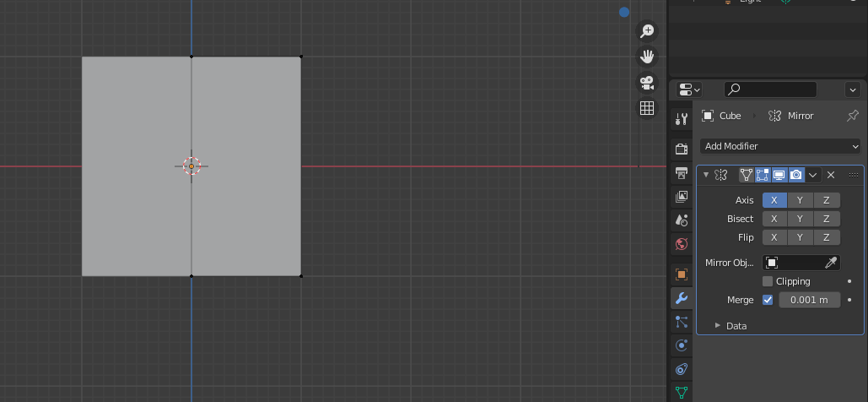868x402 pixels.
Task: Enable the Clipping checkbox
Action: pos(768,282)
